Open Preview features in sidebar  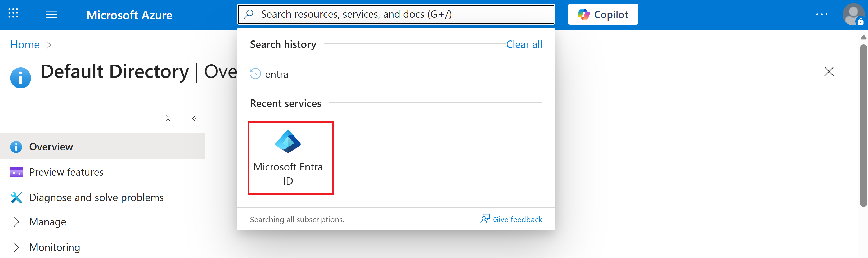point(66,172)
